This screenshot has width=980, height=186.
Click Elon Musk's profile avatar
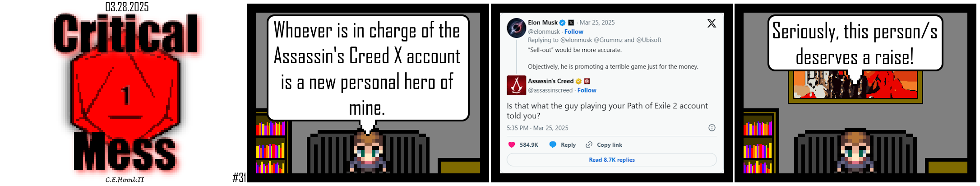(x=516, y=28)
